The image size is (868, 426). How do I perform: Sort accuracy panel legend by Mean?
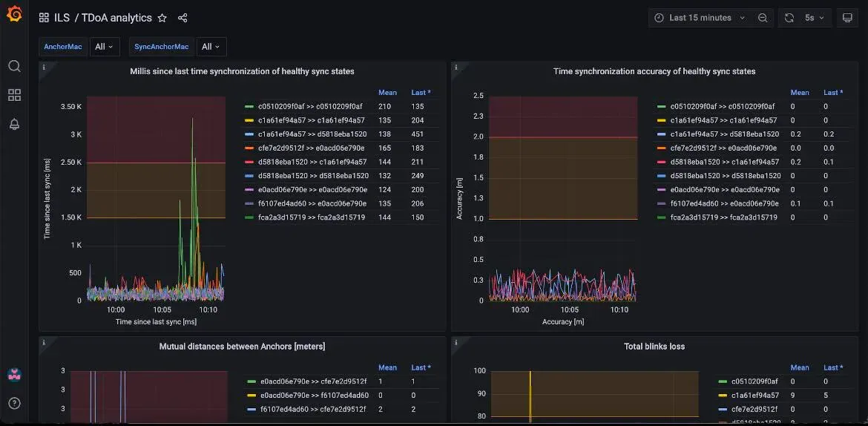(x=800, y=93)
